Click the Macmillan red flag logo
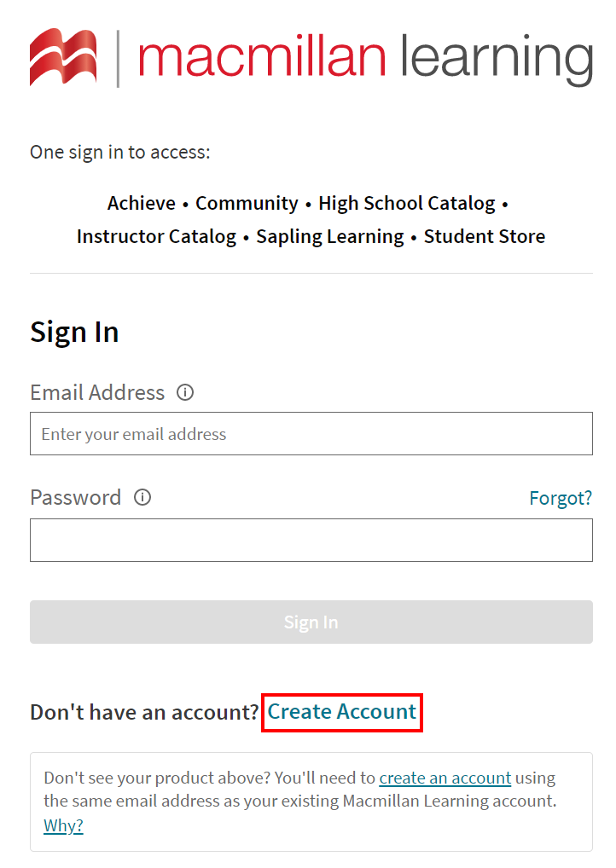This screenshot has width=616, height=868. point(63,57)
